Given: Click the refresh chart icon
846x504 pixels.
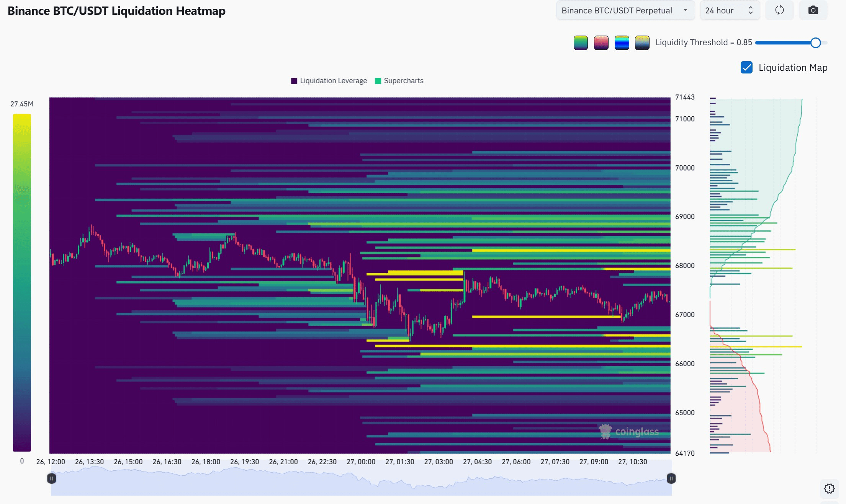Looking at the screenshot, I should (779, 10).
